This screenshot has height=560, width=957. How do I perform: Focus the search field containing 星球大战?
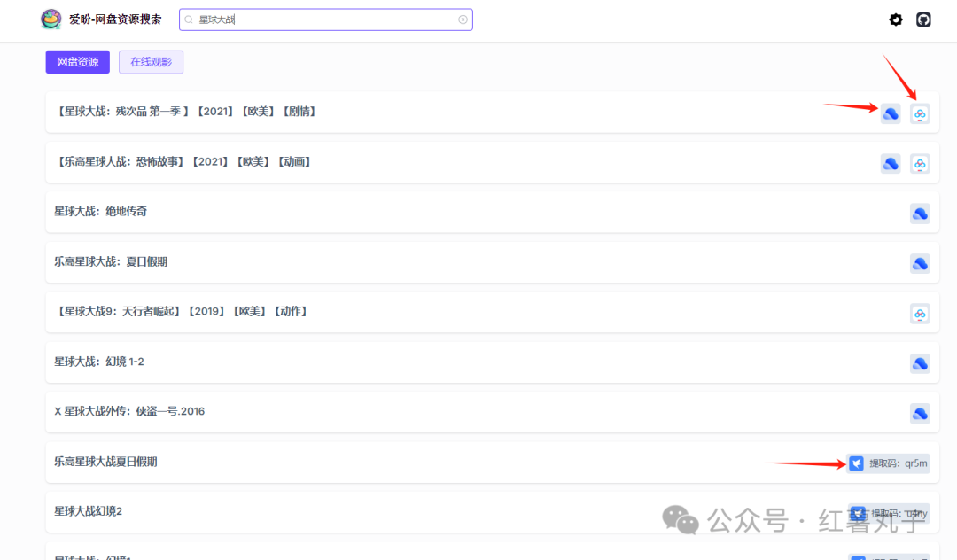click(326, 19)
